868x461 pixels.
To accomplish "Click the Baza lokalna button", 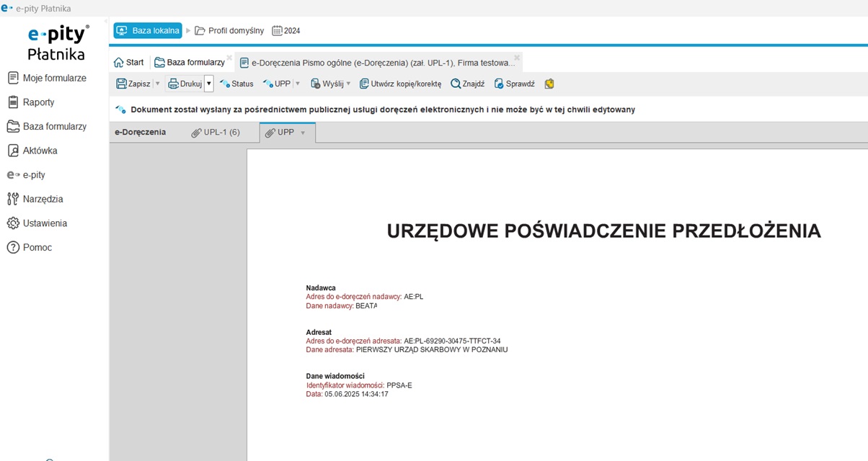I will [148, 30].
